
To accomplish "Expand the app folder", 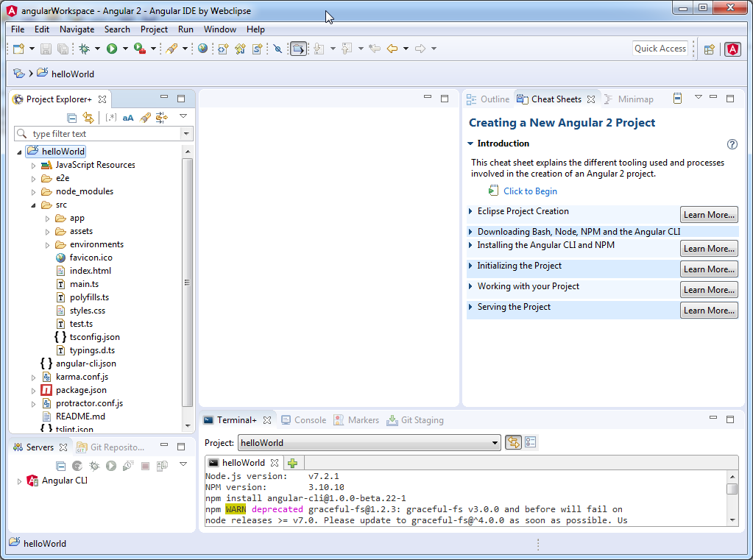I will [47, 219].
